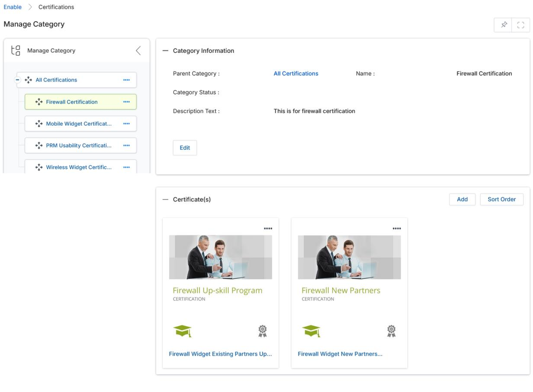
Task: Click Certifications in the breadcrumb
Action: click(56, 7)
